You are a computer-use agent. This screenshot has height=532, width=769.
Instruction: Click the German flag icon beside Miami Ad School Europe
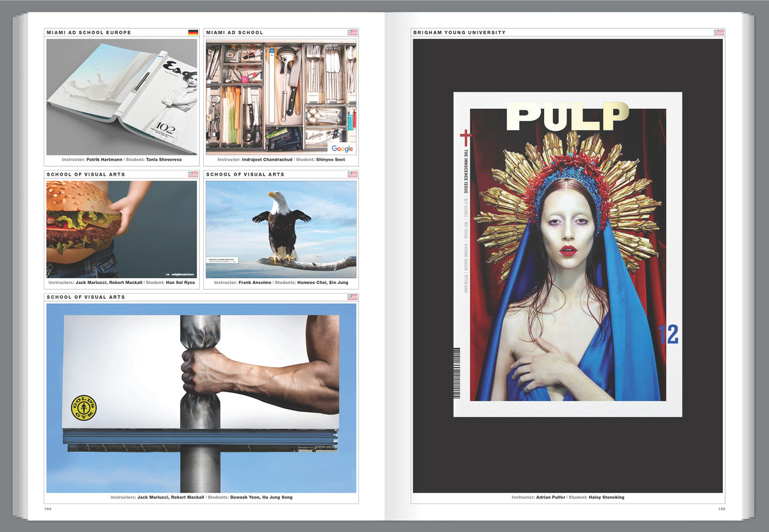192,32
